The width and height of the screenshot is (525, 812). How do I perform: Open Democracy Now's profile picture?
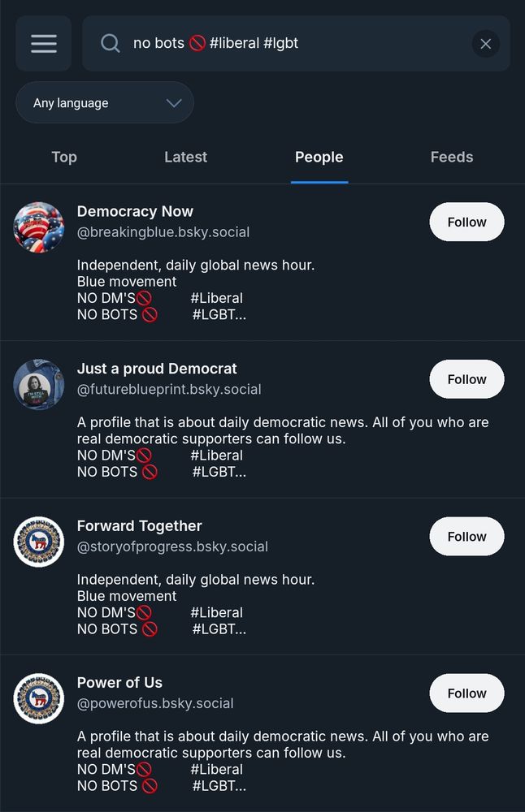coord(38,227)
